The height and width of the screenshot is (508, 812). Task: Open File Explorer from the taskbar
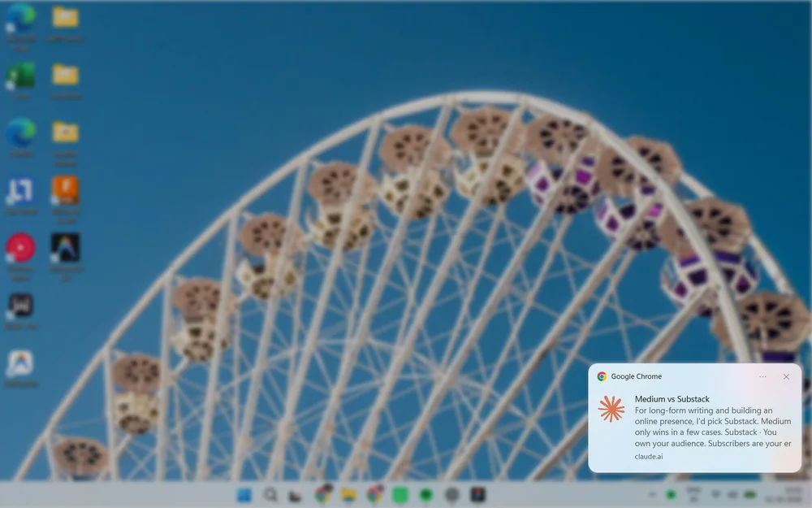click(x=348, y=495)
